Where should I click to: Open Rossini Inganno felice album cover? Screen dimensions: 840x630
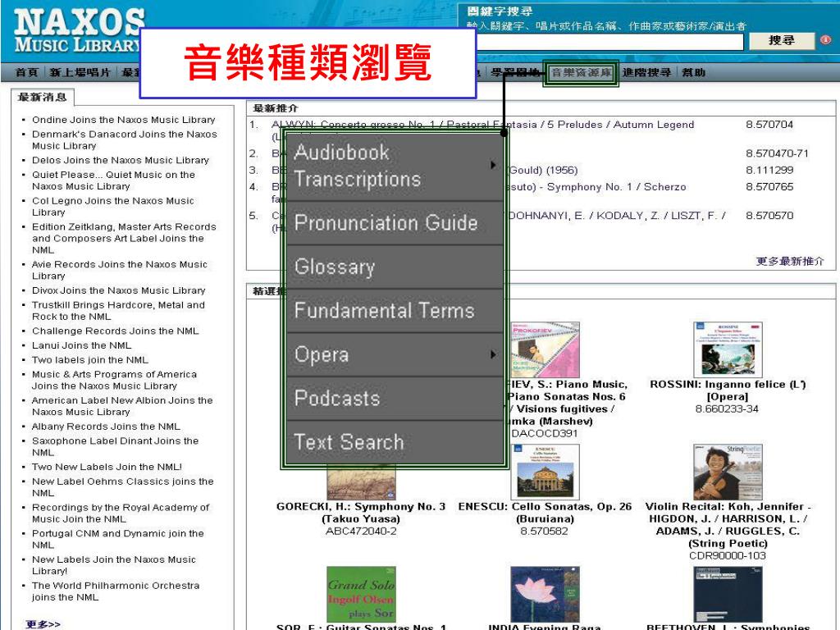tap(728, 349)
